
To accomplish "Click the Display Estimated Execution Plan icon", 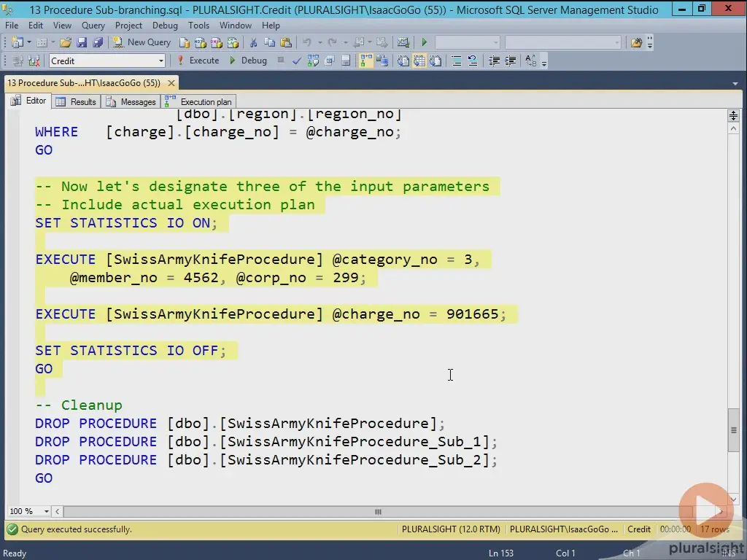I will tap(312, 61).
